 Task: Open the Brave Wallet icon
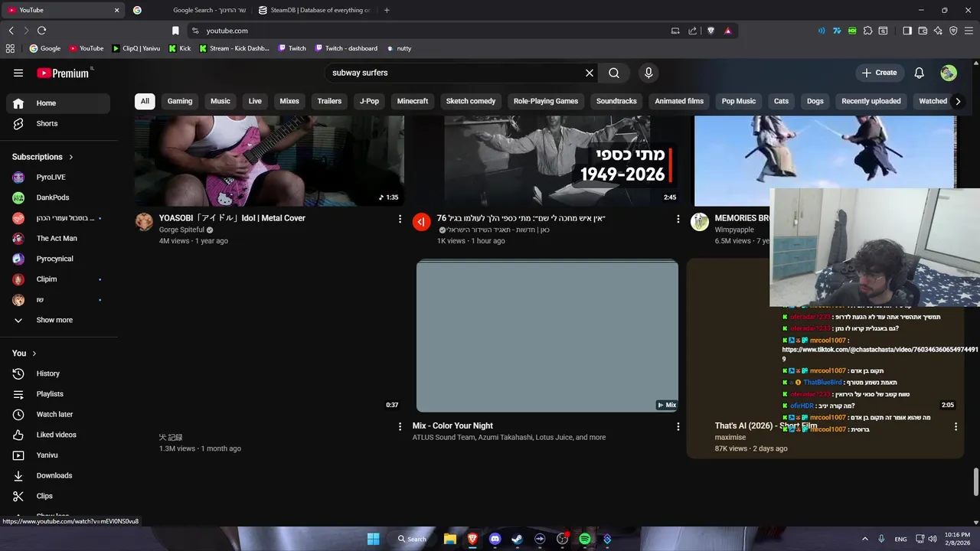click(x=923, y=31)
